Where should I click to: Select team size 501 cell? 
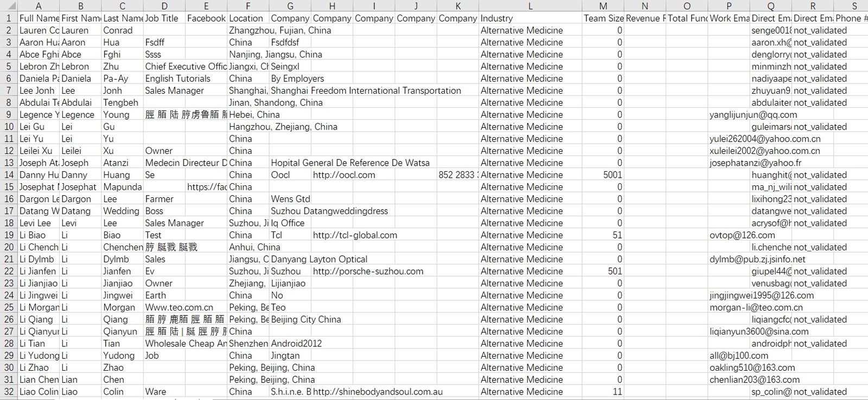point(603,271)
